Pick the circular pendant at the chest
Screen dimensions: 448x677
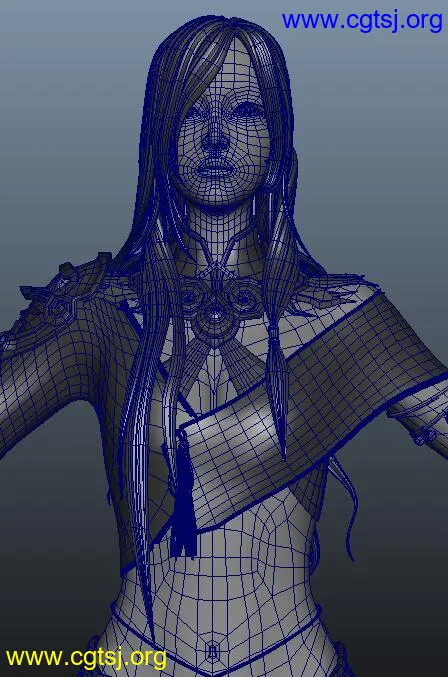tap(214, 319)
